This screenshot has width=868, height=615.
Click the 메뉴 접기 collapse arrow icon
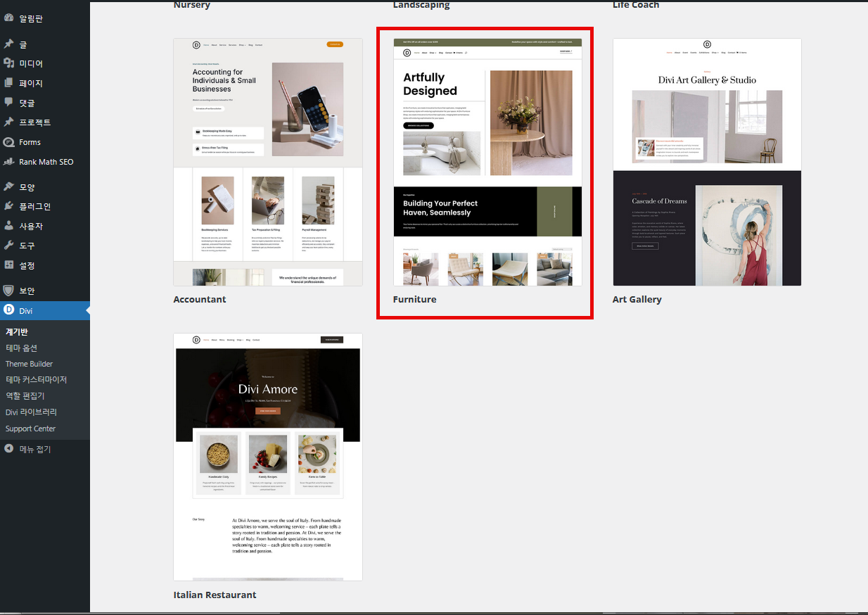(x=8, y=449)
